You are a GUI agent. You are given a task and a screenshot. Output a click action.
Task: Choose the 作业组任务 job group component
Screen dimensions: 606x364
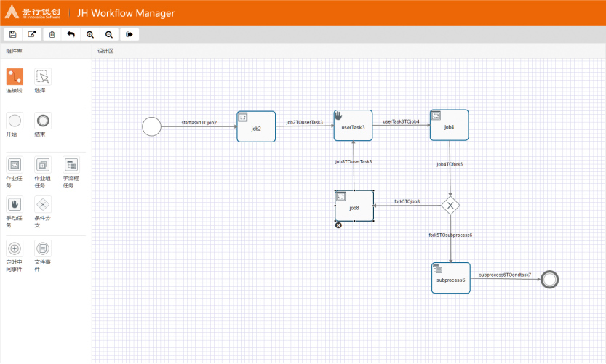point(43,165)
